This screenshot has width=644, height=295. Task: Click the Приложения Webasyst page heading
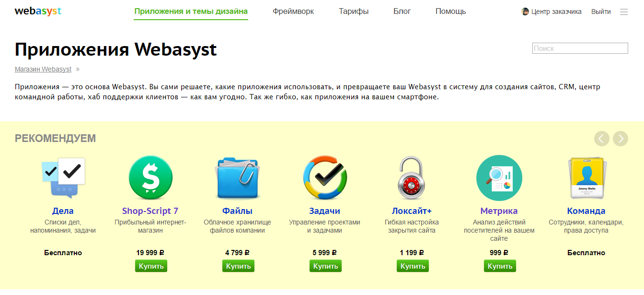coord(115,49)
